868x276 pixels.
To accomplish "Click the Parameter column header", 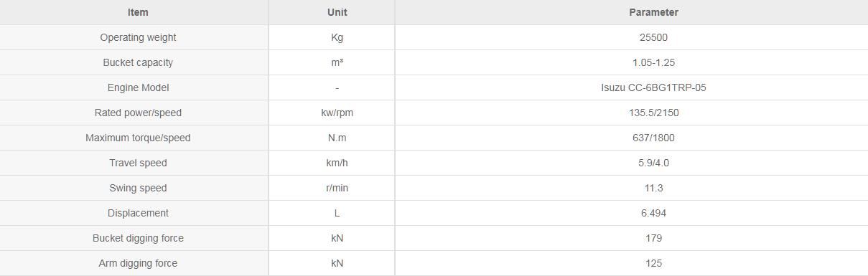I will pos(653,12).
